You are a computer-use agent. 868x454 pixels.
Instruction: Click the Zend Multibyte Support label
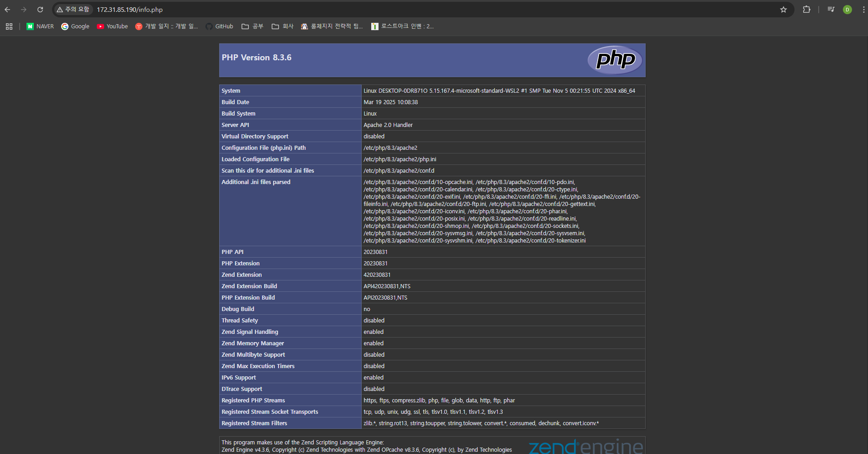[x=253, y=355]
